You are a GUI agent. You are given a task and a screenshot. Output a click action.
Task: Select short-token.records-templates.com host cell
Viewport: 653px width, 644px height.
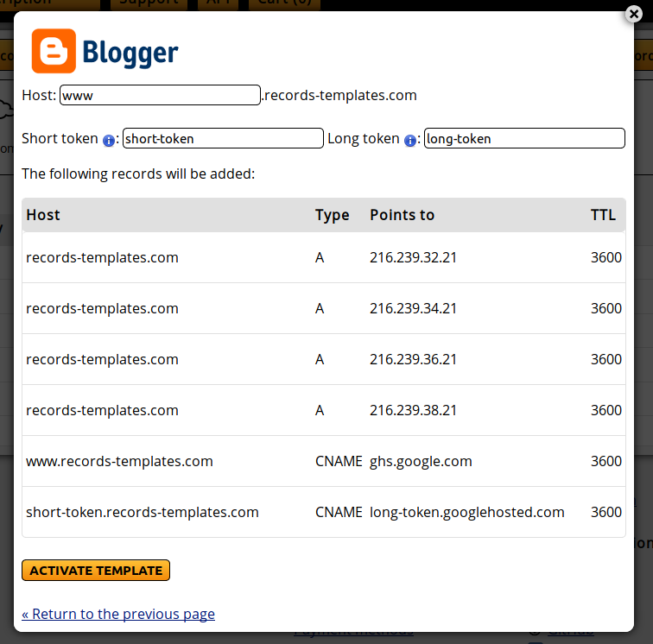coord(143,512)
